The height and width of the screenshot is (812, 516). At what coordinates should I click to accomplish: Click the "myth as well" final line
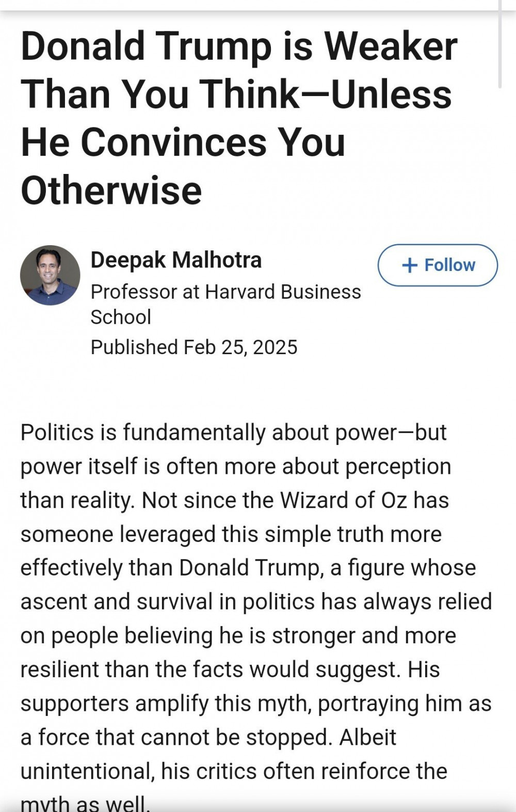85,803
